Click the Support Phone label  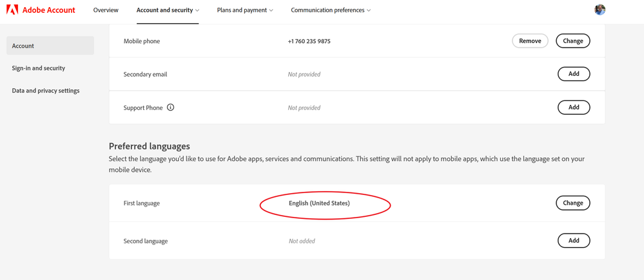point(143,108)
